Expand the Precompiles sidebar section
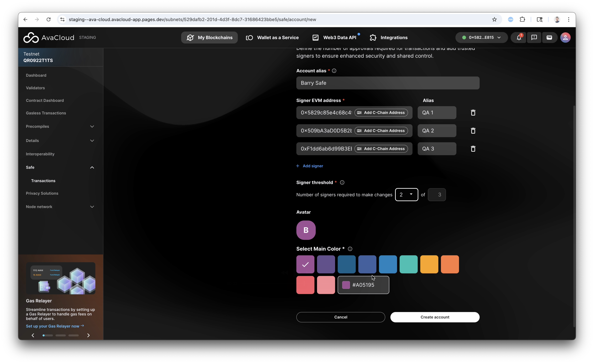The height and width of the screenshot is (364, 594). pyautogui.click(x=92, y=127)
